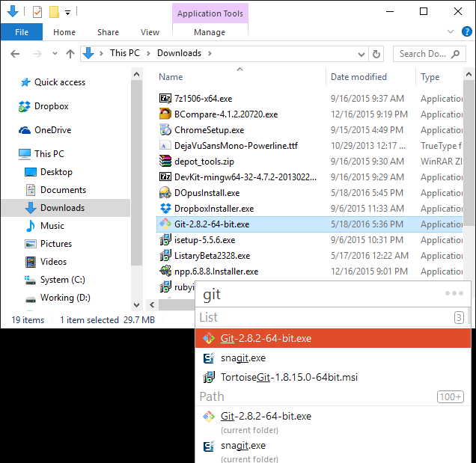This screenshot has height=463, width=476.
Task: Open Listary options three-dots icon
Action: click(454, 293)
